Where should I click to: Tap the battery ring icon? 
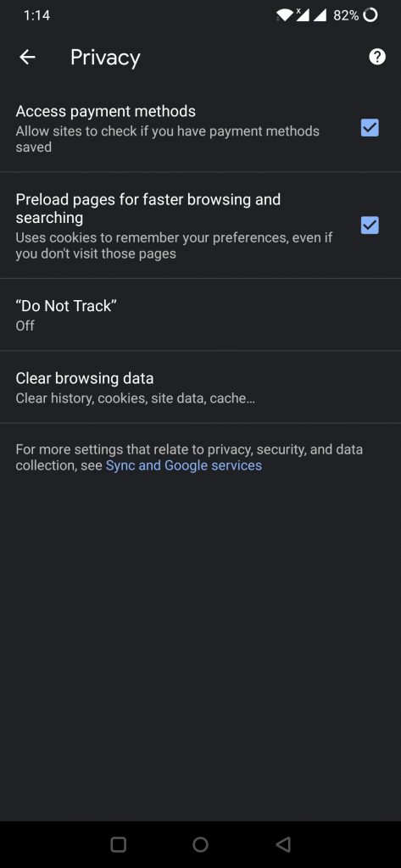point(370,15)
